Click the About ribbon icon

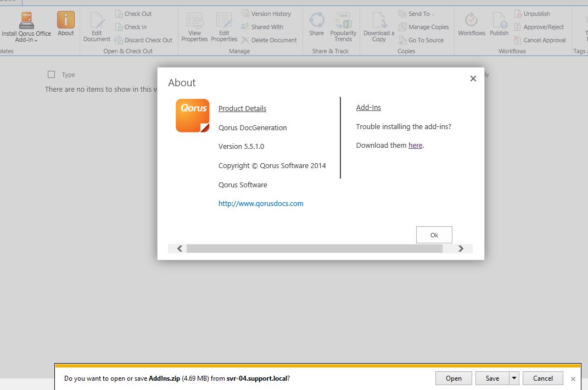[x=66, y=23]
